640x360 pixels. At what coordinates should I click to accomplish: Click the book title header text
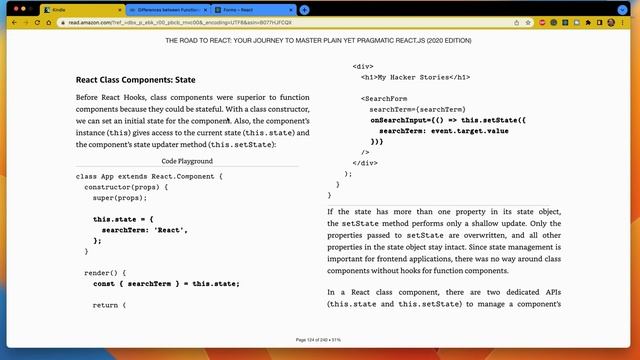[x=318, y=40]
